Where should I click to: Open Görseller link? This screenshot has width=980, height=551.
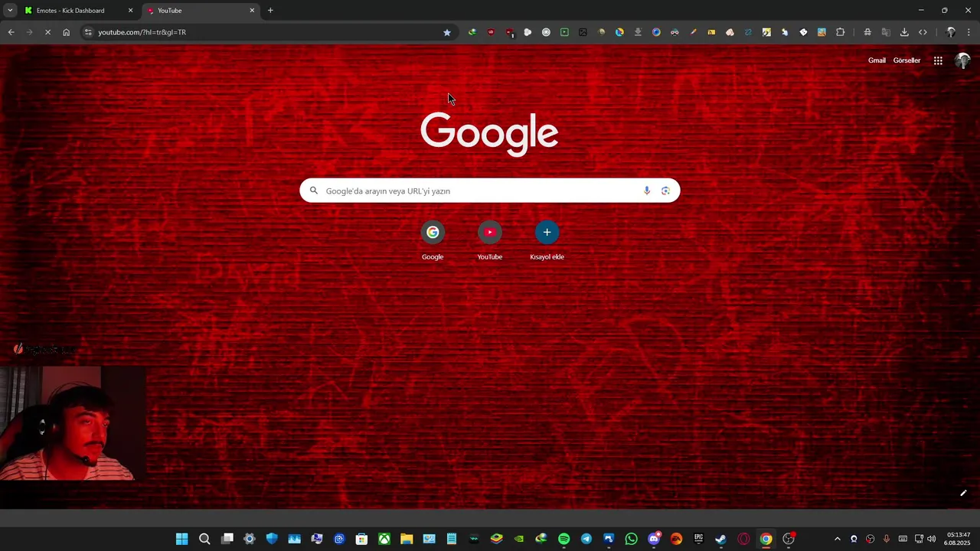pyautogui.click(x=906, y=60)
